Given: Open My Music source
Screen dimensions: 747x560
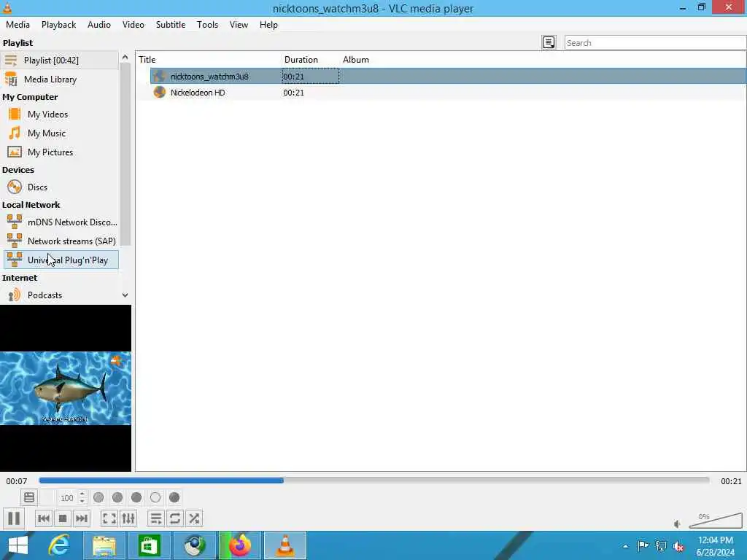Looking at the screenshot, I should 60,133.
